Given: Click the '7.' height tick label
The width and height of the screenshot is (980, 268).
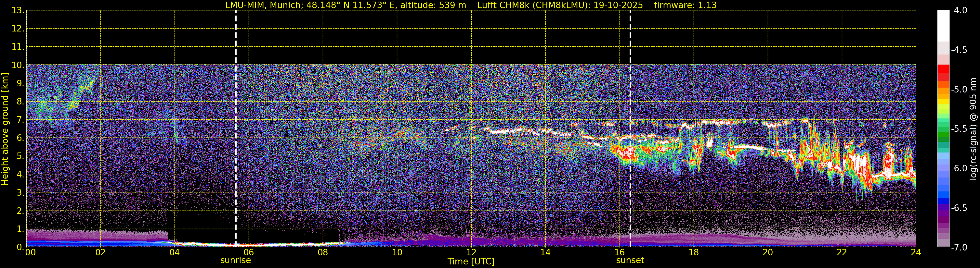Looking at the screenshot, I should coord(20,120).
